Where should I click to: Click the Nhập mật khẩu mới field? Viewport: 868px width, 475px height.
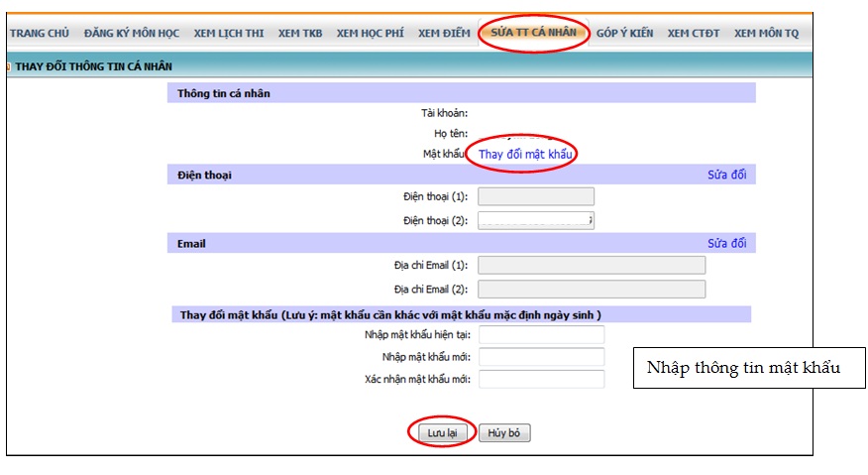[x=541, y=357]
